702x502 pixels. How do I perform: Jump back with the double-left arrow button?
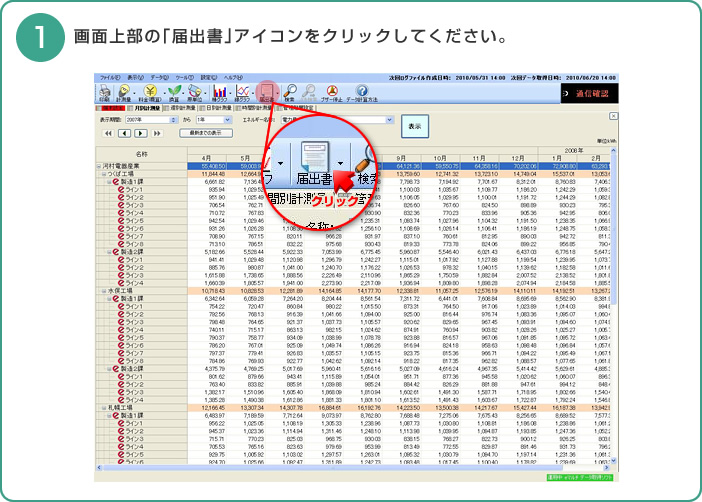[108, 133]
